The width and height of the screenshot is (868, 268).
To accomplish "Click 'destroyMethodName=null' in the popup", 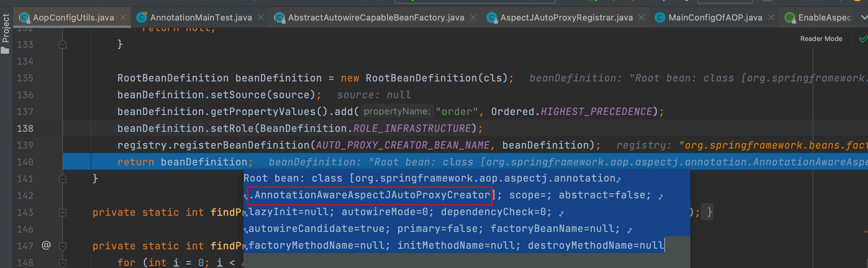I will tap(596, 245).
